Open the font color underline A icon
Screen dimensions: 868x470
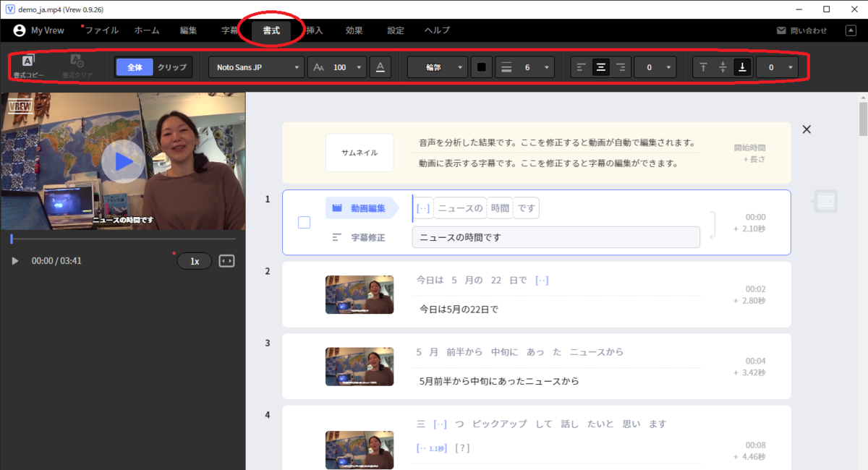pyautogui.click(x=380, y=67)
